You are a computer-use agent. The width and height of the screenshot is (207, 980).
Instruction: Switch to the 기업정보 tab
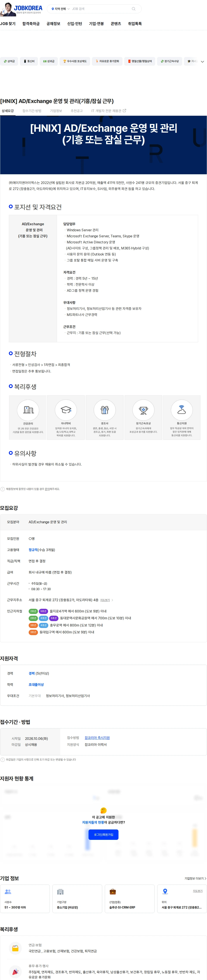tap(56, 111)
